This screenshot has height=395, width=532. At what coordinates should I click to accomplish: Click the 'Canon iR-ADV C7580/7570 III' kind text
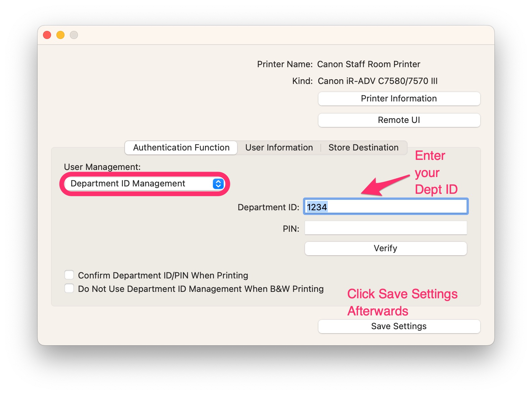coord(378,81)
